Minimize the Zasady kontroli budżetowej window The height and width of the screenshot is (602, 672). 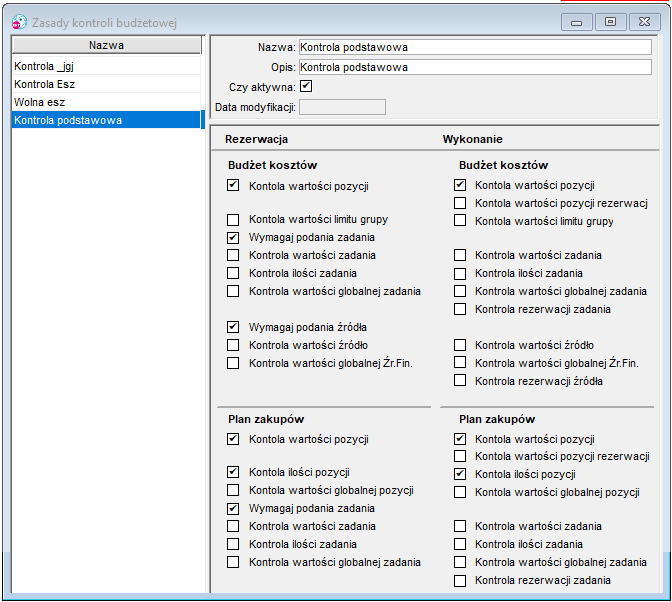coord(576,22)
